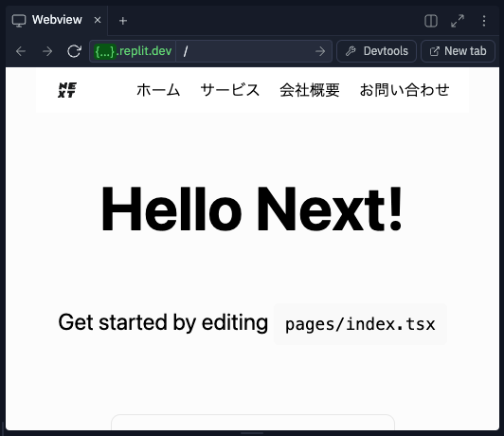Toggle split pane layout icon
This screenshot has height=436, width=504.
pyautogui.click(x=431, y=21)
